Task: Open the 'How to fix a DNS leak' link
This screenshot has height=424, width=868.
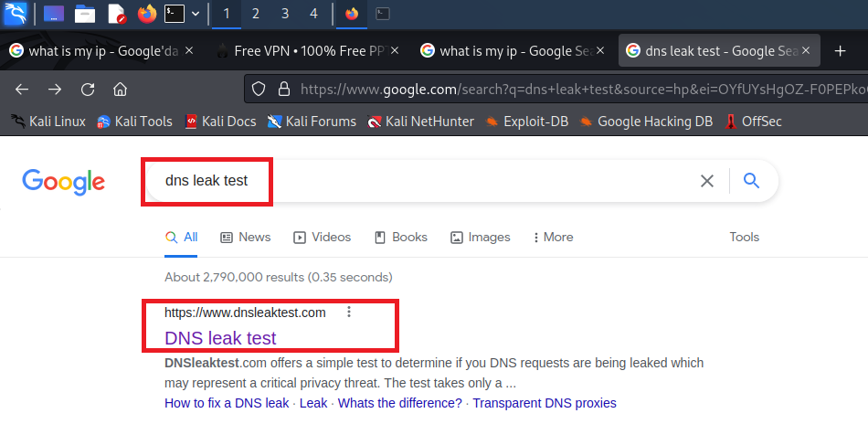Action: tap(227, 403)
